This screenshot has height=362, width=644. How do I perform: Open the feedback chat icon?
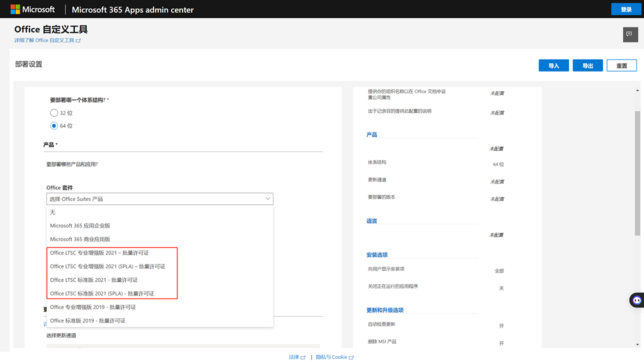click(x=630, y=34)
